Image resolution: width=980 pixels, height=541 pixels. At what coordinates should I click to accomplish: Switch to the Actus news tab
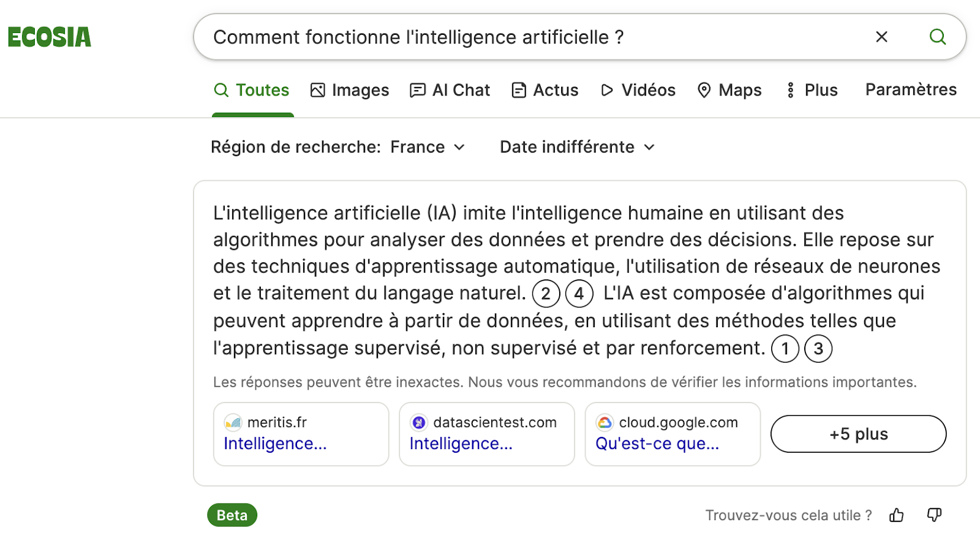[545, 90]
